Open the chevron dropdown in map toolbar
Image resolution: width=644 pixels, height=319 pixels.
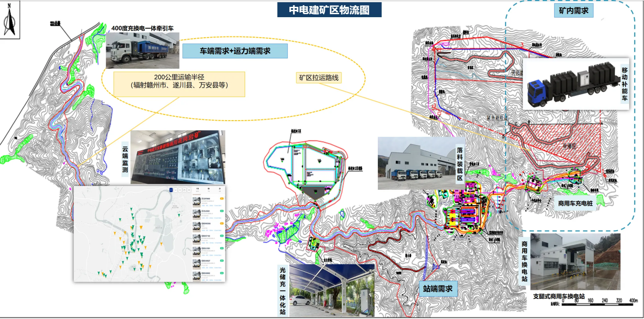(x=176, y=190)
